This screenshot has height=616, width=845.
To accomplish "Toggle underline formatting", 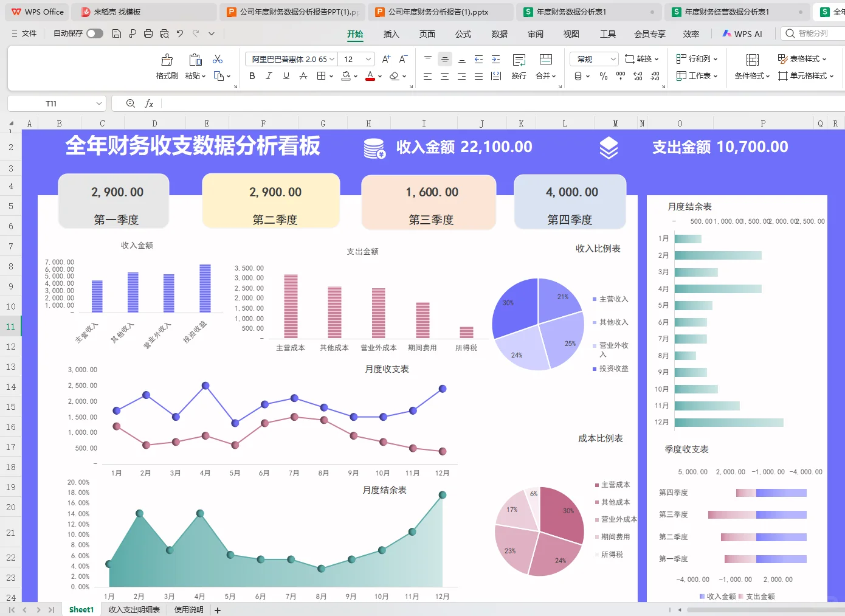I will pyautogui.click(x=286, y=76).
